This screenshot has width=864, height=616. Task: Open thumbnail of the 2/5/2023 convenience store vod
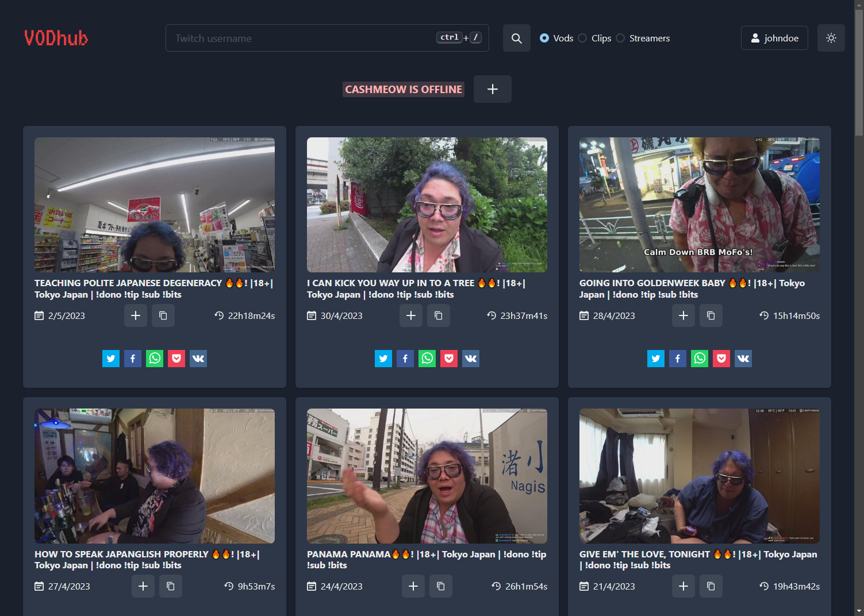pos(155,205)
